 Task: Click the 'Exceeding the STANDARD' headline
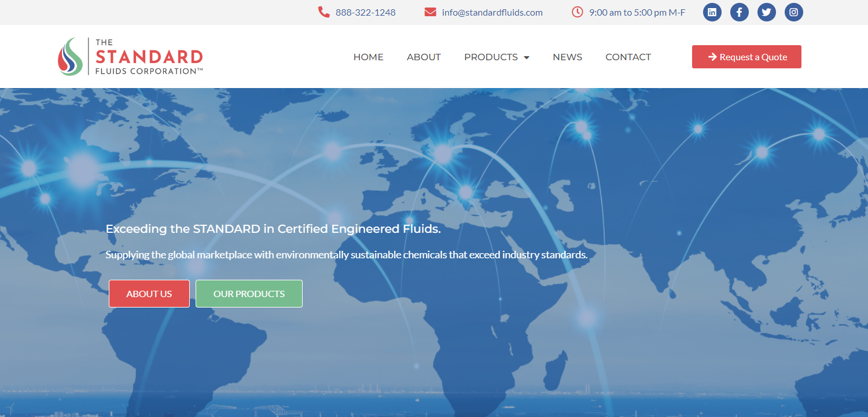click(x=273, y=229)
